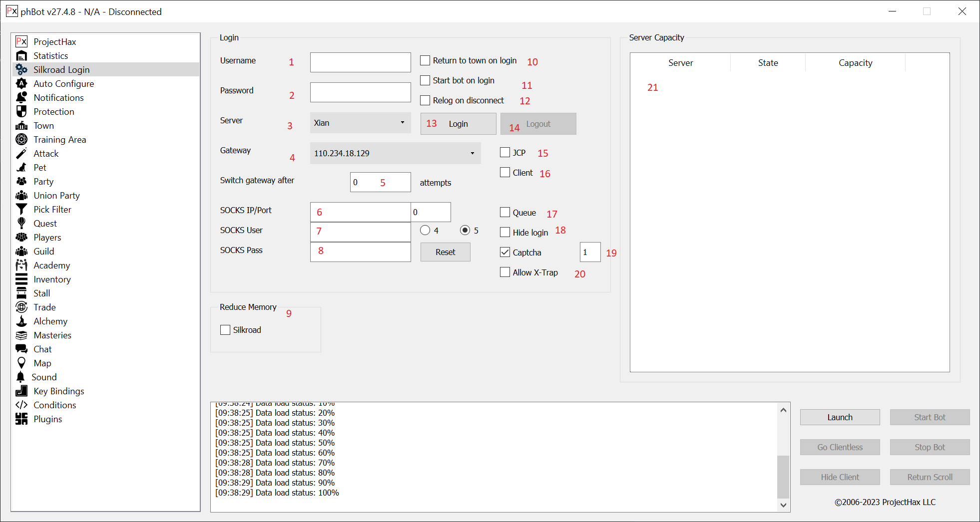This screenshot has height=522, width=980.
Task: Click the Conditions code icon
Action: click(21, 405)
